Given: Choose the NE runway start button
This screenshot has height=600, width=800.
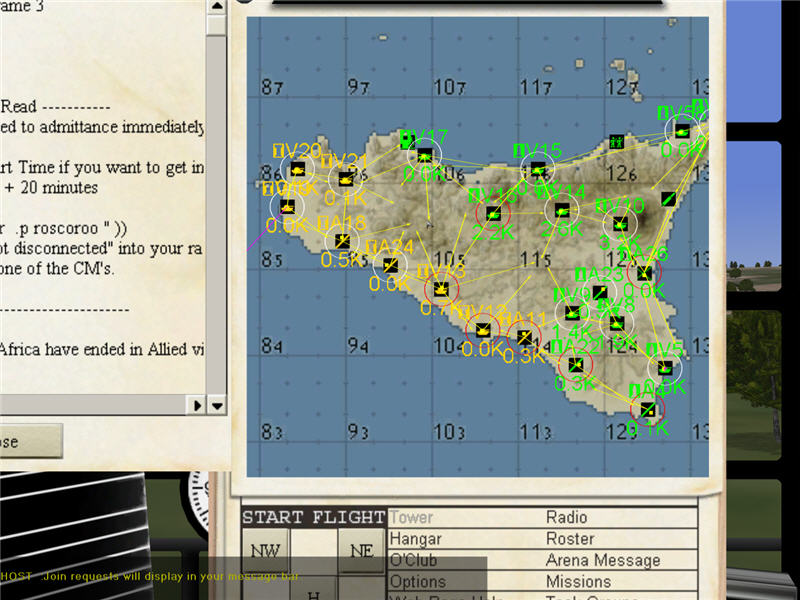Looking at the screenshot, I should tap(361, 551).
